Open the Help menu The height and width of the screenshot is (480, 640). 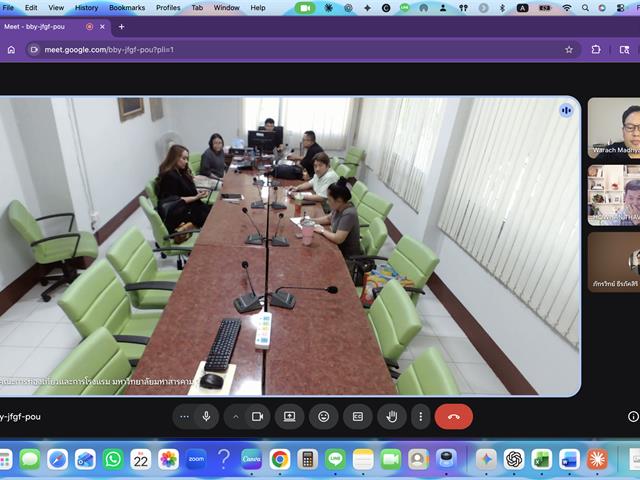tap(258, 7)
